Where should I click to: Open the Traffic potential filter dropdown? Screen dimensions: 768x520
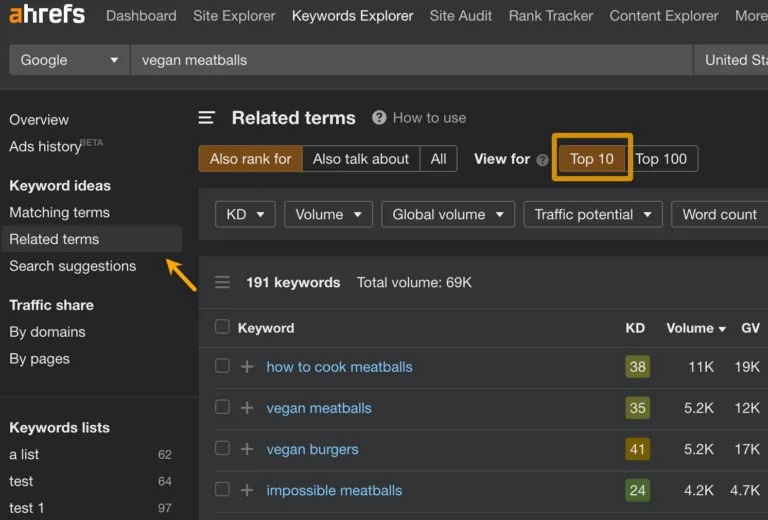[x=593, y=214]
